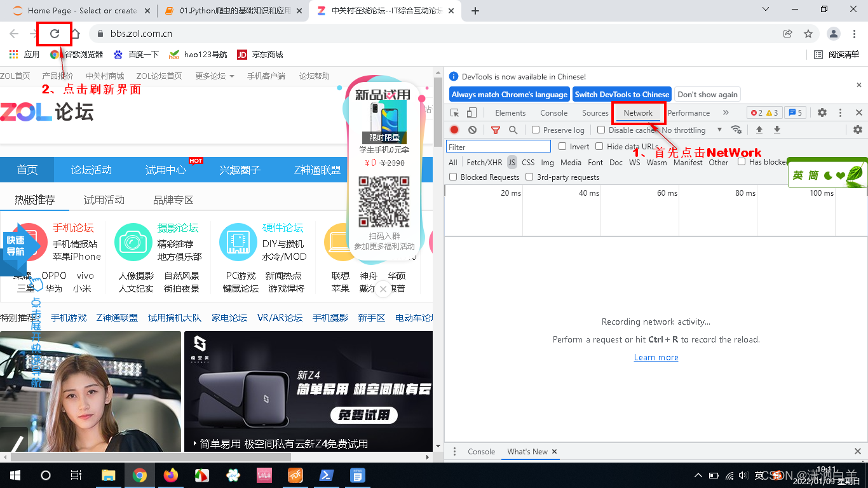
Task: Switch to the Elements tab
Action: pos(510,112)
